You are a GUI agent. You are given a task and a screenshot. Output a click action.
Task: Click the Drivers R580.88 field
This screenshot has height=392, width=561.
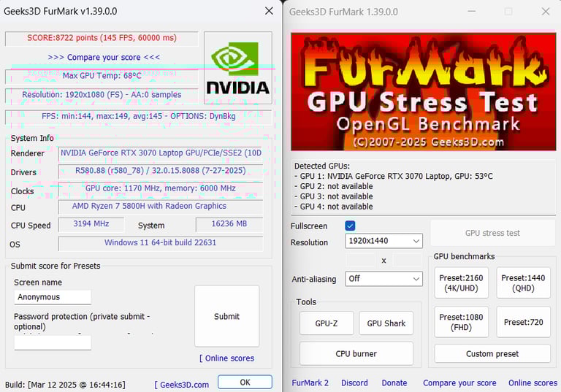point(161,171)
